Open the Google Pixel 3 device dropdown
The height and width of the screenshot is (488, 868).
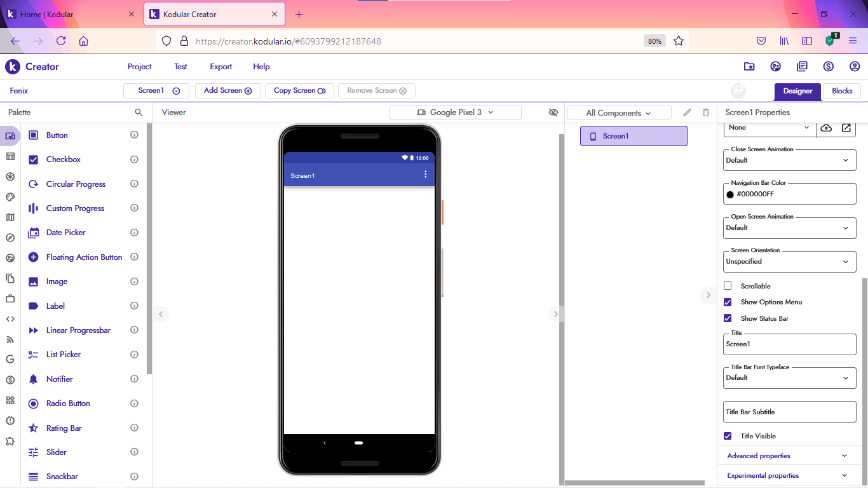click(455, 112)
